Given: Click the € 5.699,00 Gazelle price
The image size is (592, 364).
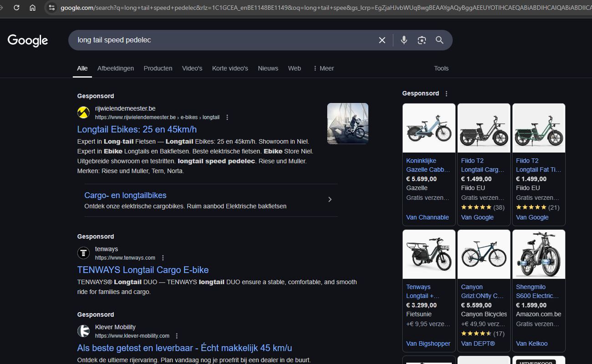Looking at the screenshot, I should tap(422, 179).
